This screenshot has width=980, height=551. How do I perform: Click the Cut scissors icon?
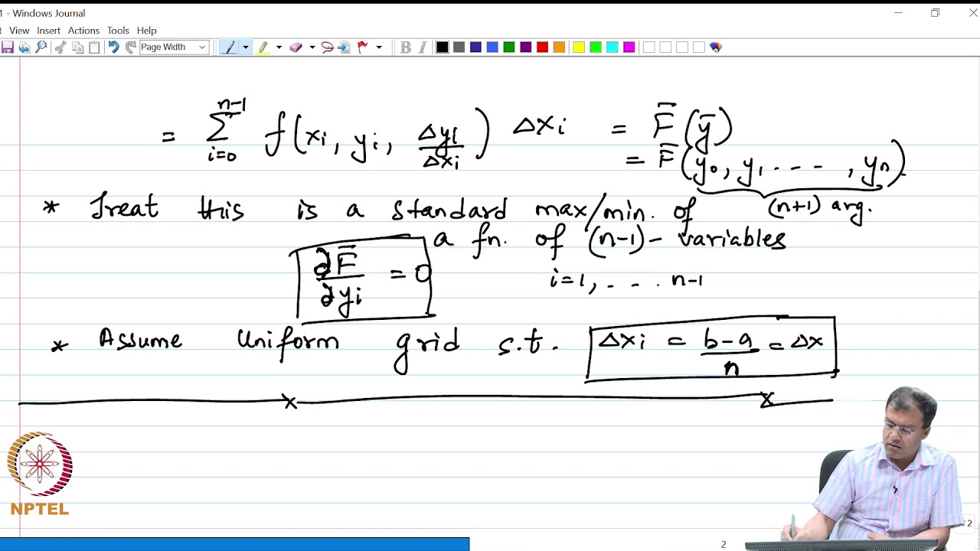[60, 47]
